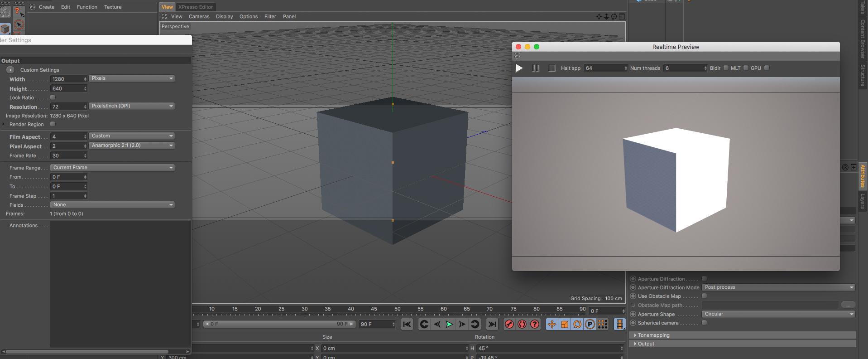Click the timeline frame range slider bar

[278, 324]
